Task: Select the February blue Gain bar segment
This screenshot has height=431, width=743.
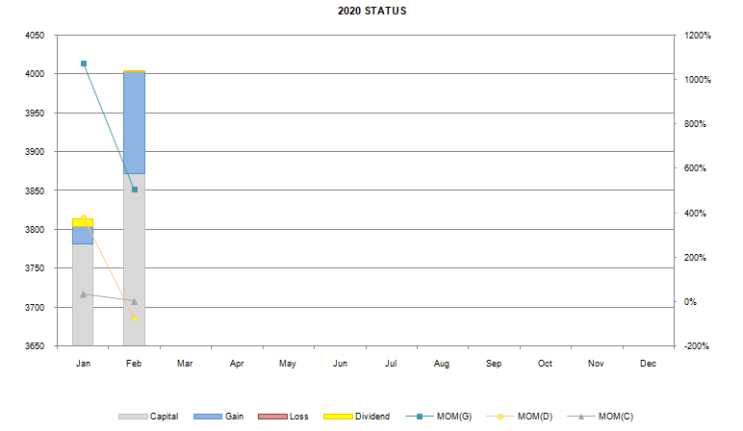Action: point(134,123)
